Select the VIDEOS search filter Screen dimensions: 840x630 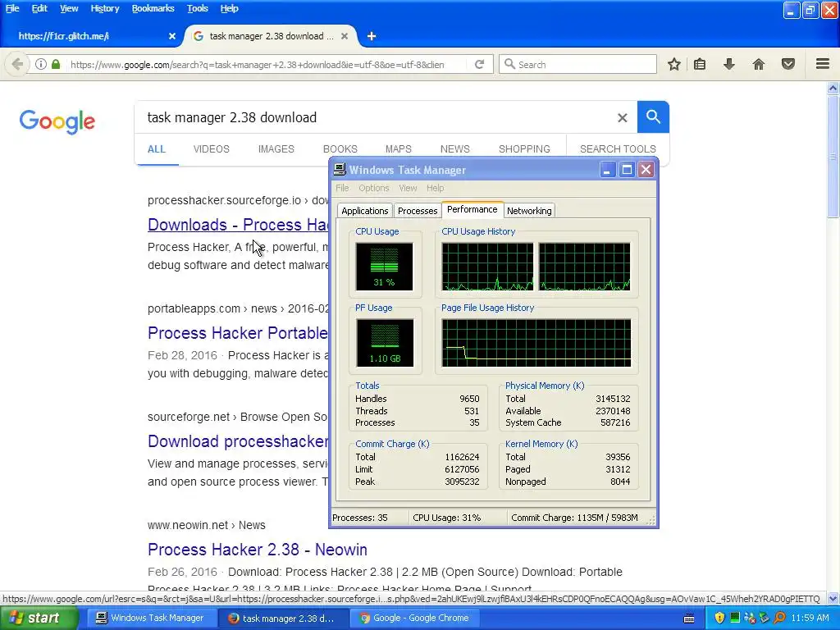pyautogui.click(x=211, y=149)
